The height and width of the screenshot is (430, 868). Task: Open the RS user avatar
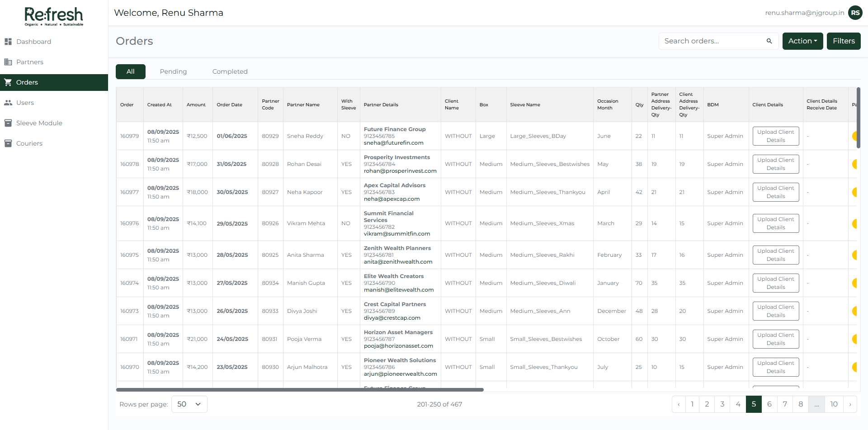[x=855, y=13]
